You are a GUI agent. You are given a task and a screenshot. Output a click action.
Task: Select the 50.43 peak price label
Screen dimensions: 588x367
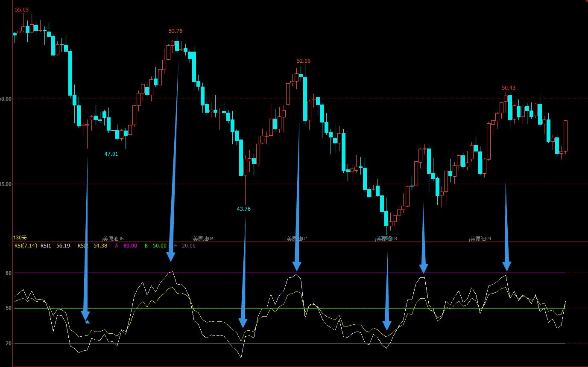pyautogui.click(x=509, y=87)
